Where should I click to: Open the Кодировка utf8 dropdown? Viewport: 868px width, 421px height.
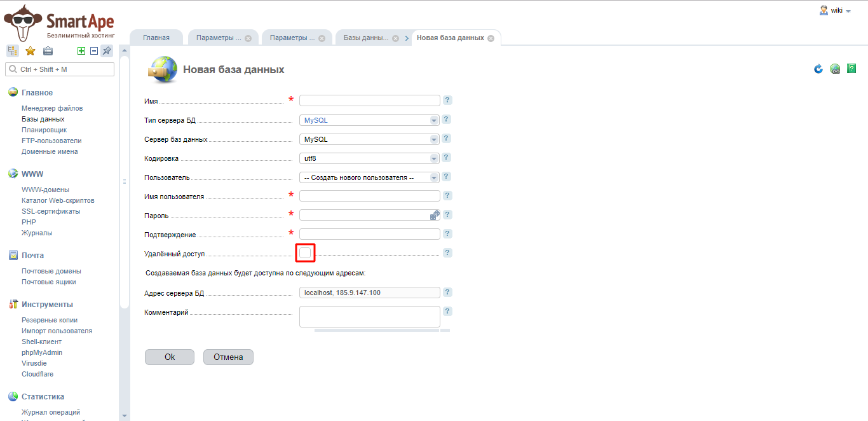(369, 158)
